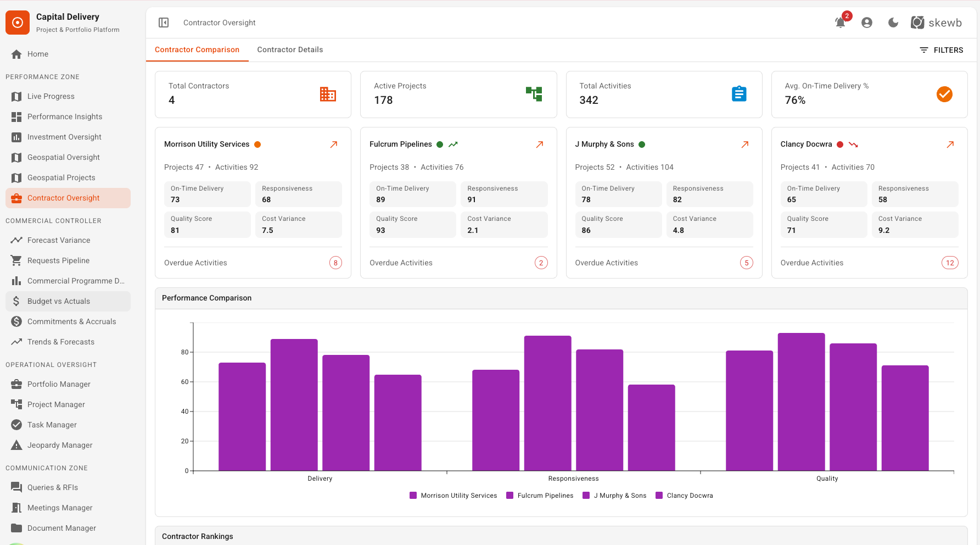Open Meetings Manager icon

coord(16,508)
